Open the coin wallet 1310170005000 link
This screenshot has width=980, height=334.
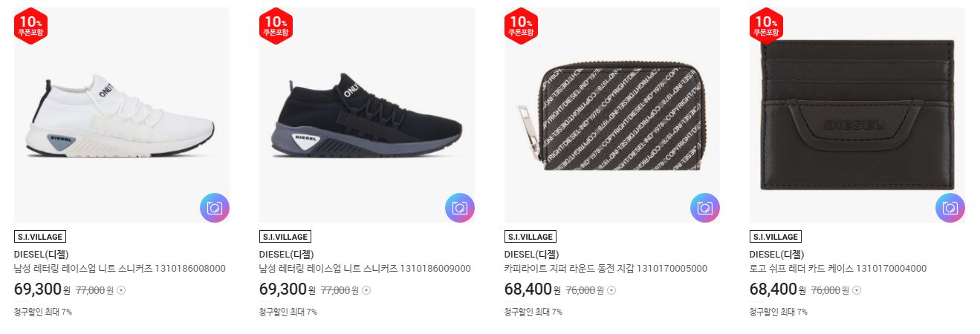point(606,269)
